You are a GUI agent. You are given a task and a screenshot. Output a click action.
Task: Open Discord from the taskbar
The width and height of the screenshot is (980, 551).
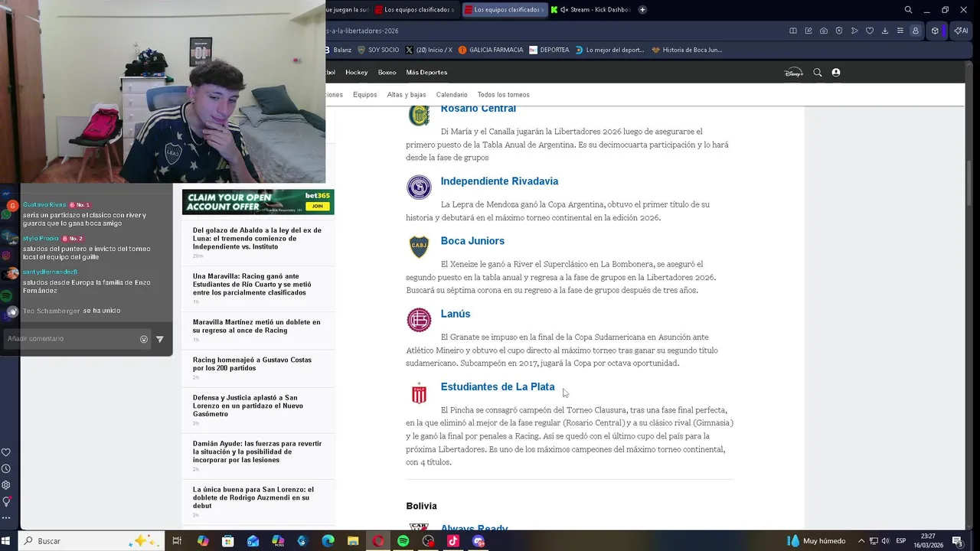pos(479,541)
